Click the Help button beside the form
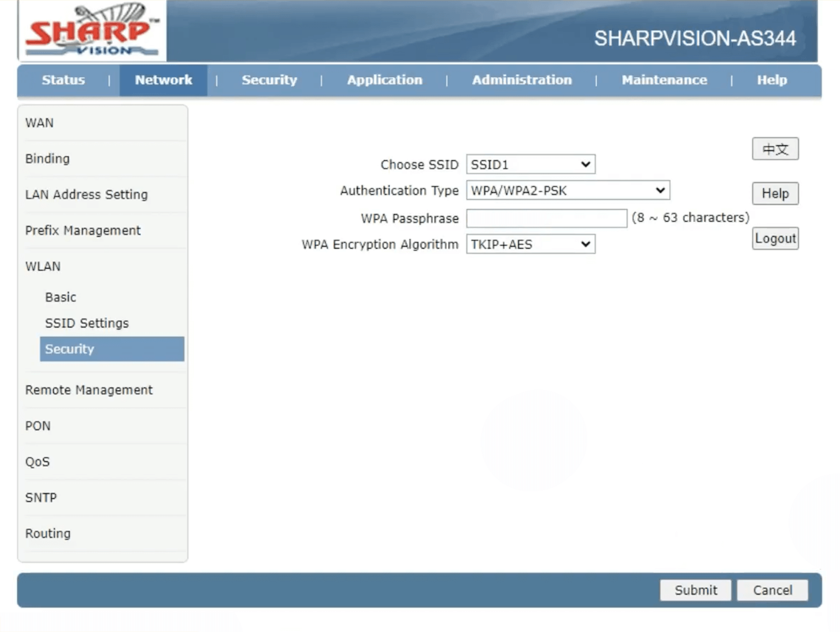This screenshot has height=632, width=840. click(775, 194)
